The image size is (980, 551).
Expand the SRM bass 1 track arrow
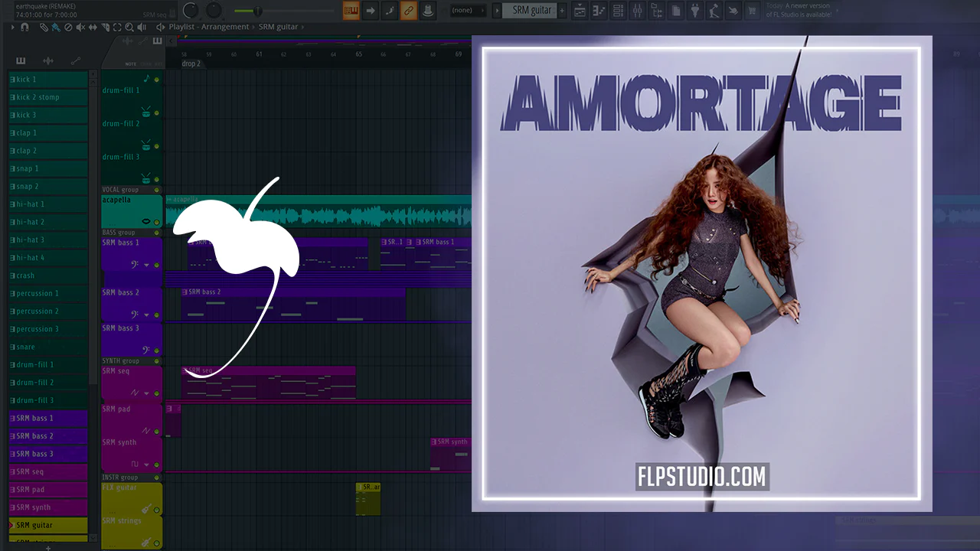(146, 266)
